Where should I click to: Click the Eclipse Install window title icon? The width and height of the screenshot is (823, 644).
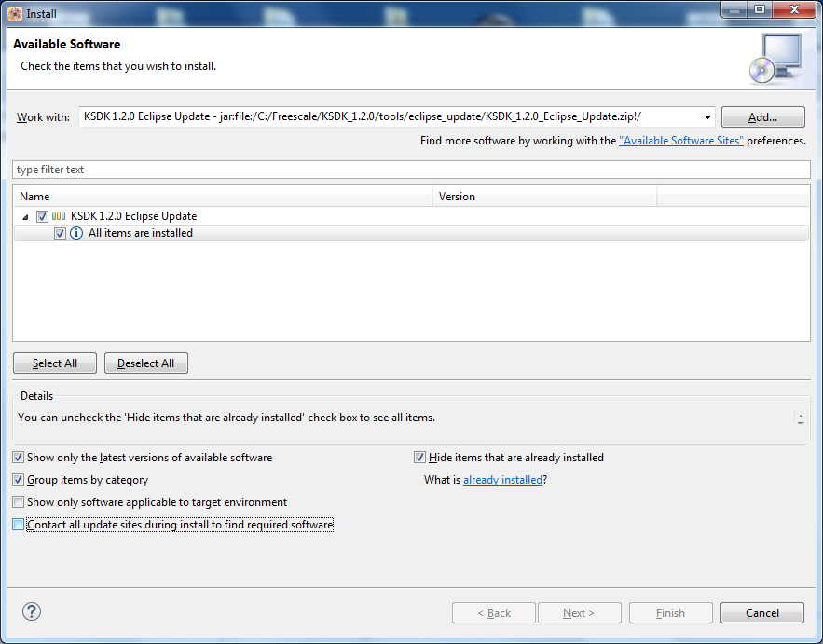[x=15, y=14]
